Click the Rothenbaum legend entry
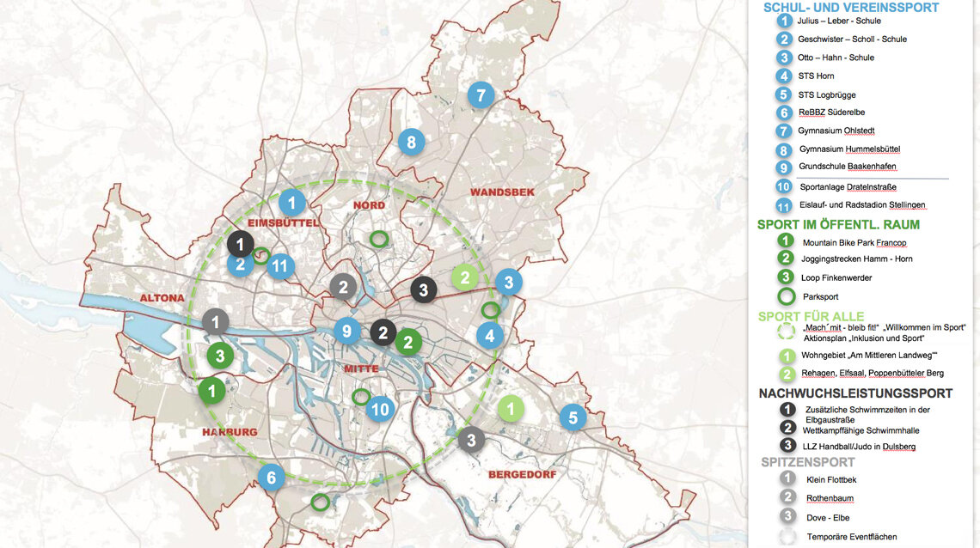 click(829, 498)
